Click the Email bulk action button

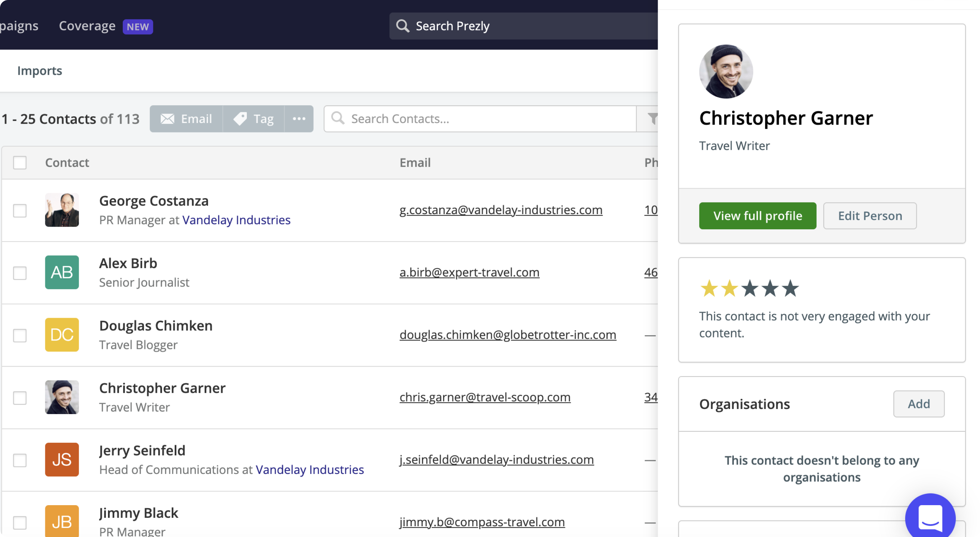click(186, 119)
